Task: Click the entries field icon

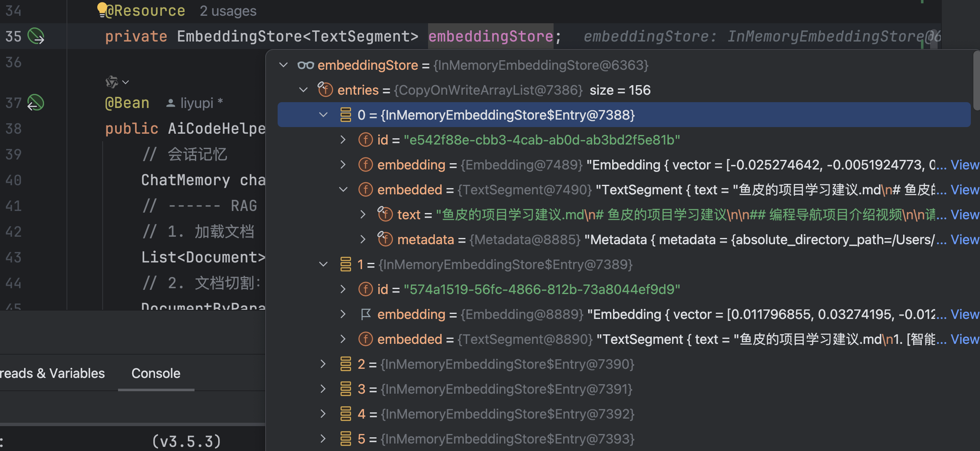Action: [x=325, y=90]
